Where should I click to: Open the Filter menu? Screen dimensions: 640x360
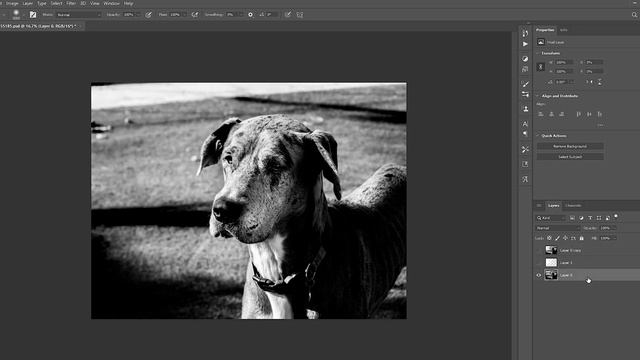click(71, 3)
